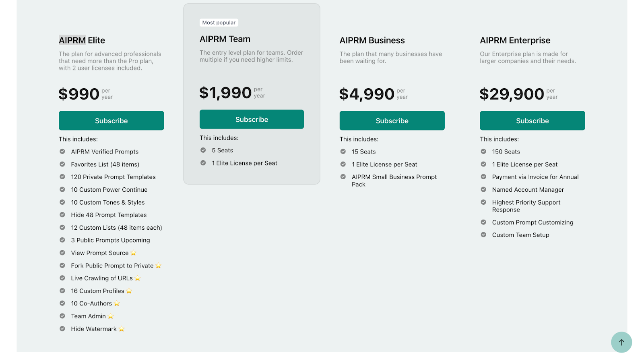Click star icon after Live Crawling of URLs
This screenshot has width=644, height=359.
click(138, 278)
